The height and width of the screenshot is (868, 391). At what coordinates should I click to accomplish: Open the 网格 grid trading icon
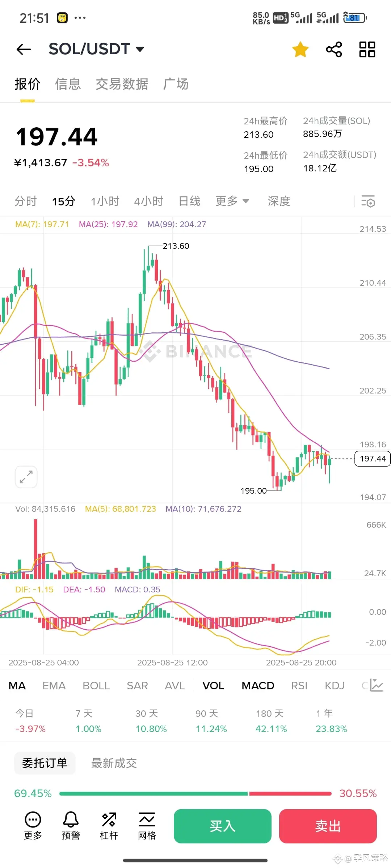click(x=147, y=826)
